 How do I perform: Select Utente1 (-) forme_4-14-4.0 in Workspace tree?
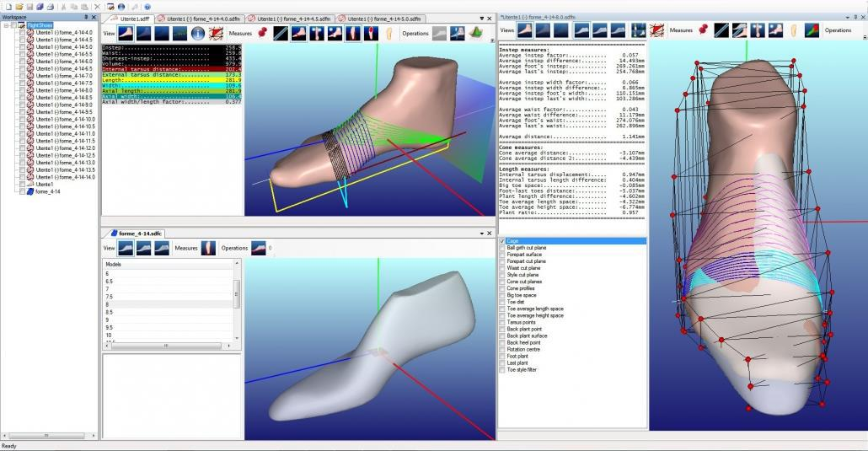64,33
